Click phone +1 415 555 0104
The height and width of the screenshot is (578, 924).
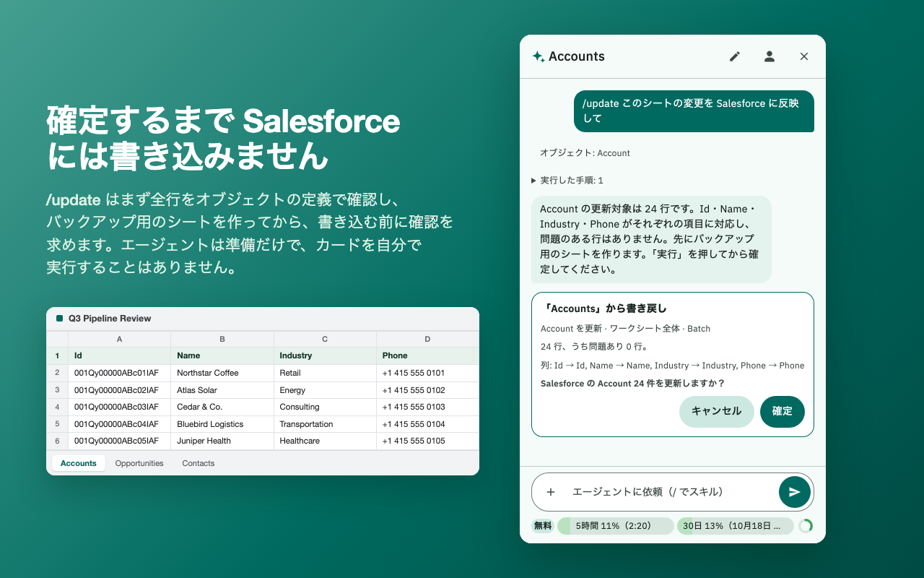(x=427, y=424)
